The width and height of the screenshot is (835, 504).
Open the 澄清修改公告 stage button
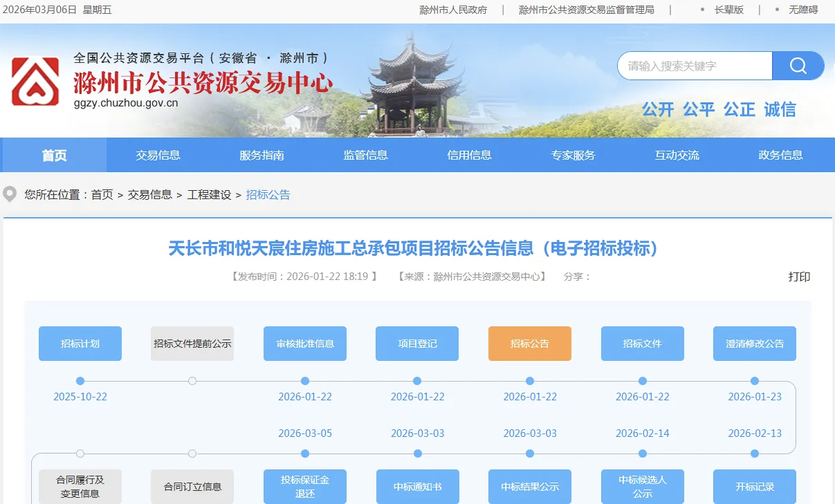(x=755, y=344)
